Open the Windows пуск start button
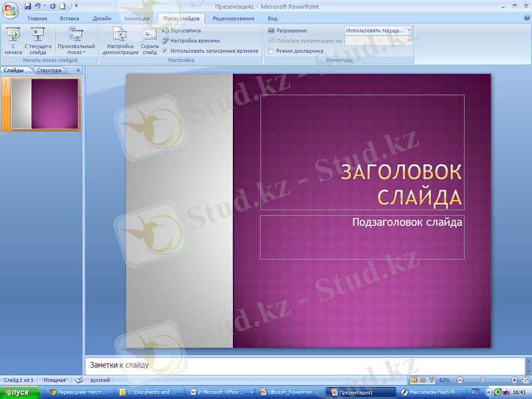The height and width of the screenshot is (399, 532). click(x=16, y=392)
